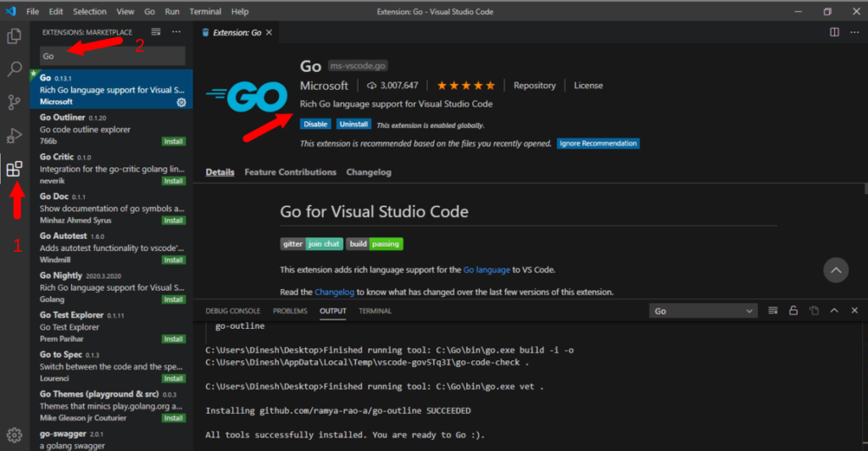868x451 pixels.
Task: Open the output log file icon
Action: tap(814, 310)
